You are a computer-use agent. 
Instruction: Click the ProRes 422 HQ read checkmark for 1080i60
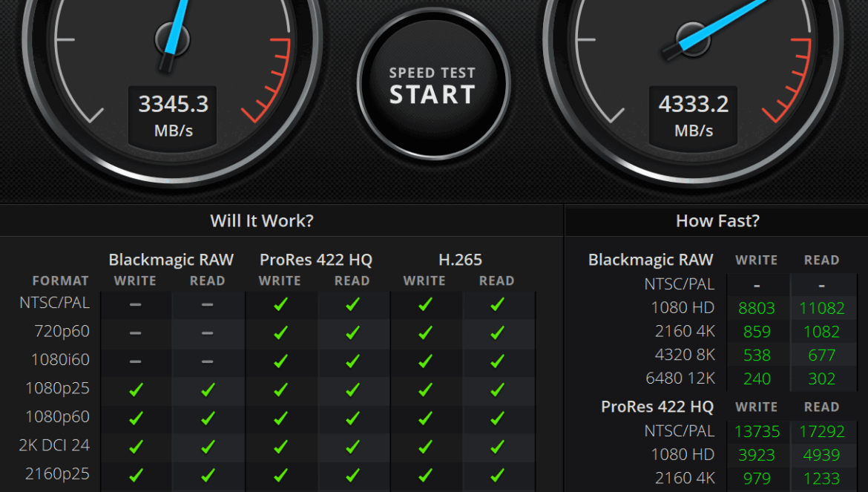352,361
